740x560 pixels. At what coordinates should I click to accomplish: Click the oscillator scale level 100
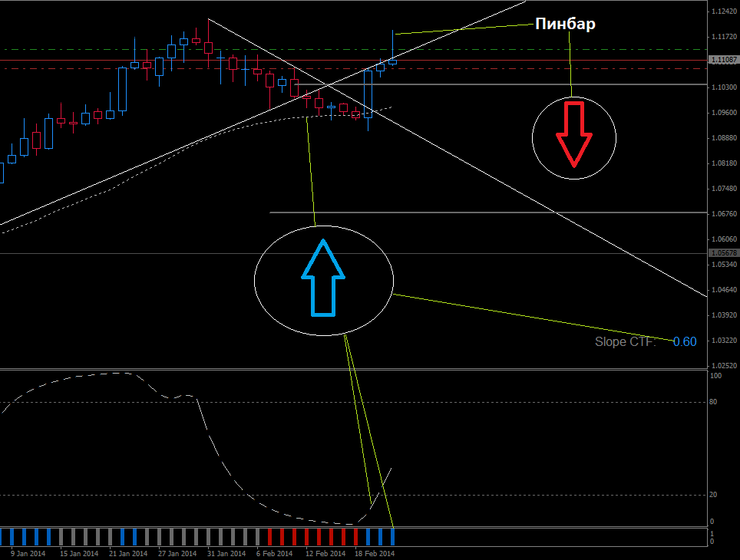click(x=716, y=376)
